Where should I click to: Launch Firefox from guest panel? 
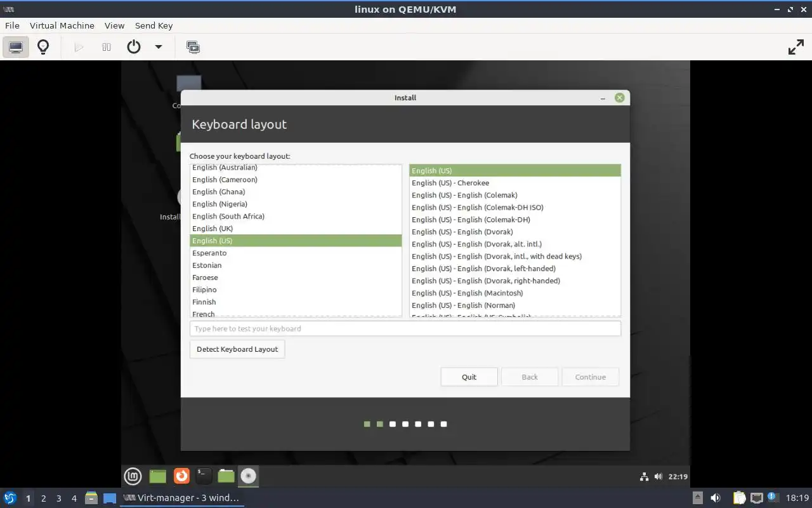pyautogui.click(x=181, y=476)
